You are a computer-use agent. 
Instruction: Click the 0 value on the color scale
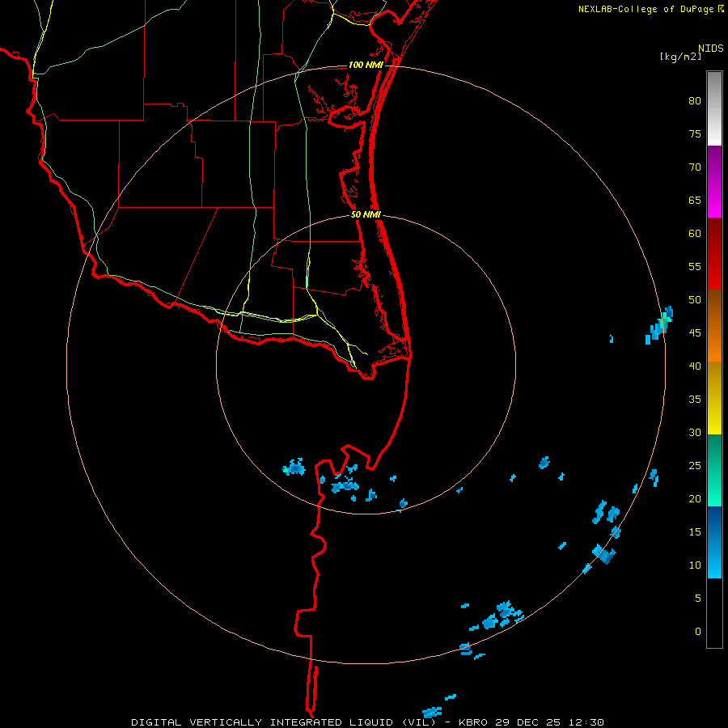pos(698,632)
